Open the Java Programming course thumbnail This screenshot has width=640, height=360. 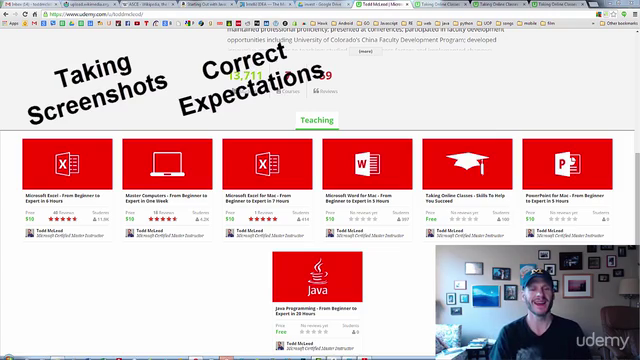tap(318, 277)
